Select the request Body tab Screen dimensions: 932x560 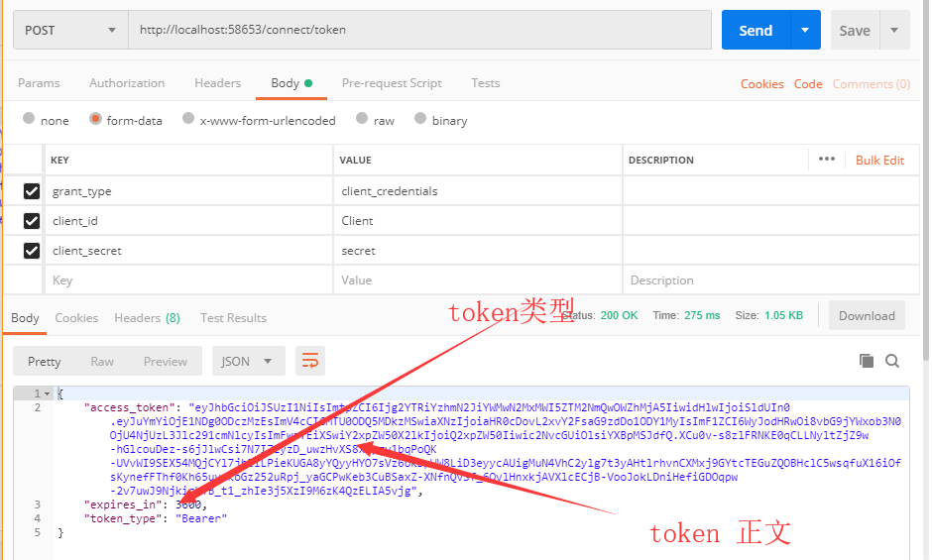point(291,83)
